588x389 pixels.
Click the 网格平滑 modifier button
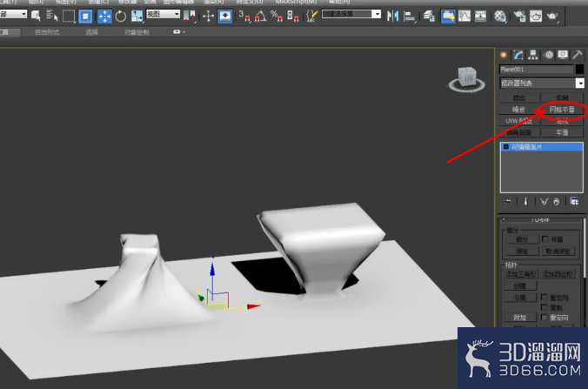(x=562, y=110)
